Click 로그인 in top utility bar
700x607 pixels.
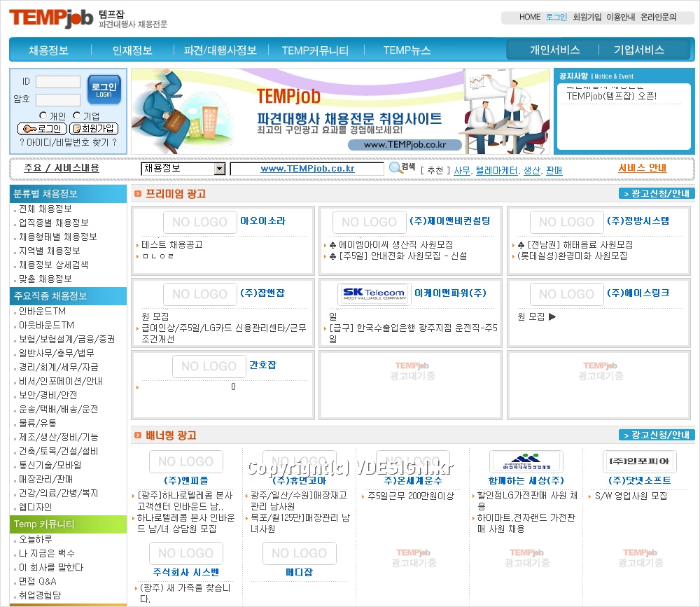tap(556, 17)
